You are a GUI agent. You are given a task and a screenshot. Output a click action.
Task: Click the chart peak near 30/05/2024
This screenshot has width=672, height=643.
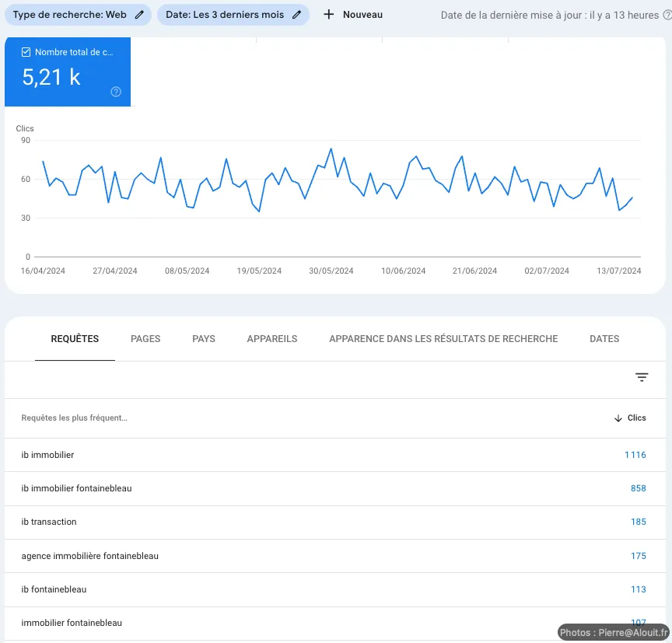tap(331, 149)
